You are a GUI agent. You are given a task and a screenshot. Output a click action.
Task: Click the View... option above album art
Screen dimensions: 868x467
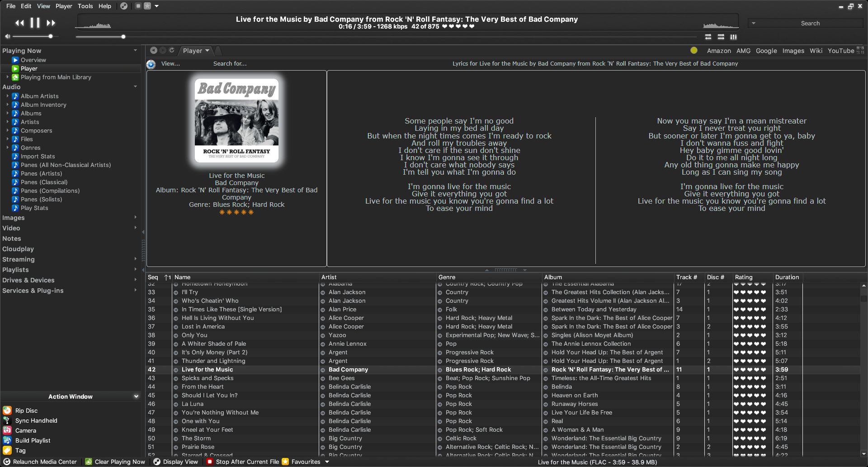(170, 64)
